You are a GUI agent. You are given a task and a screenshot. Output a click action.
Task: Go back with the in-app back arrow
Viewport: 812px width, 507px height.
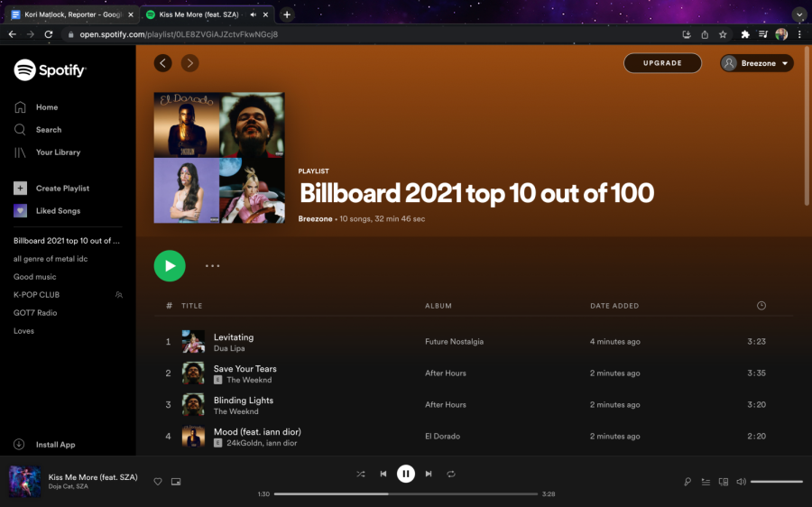tap(163, 63)
